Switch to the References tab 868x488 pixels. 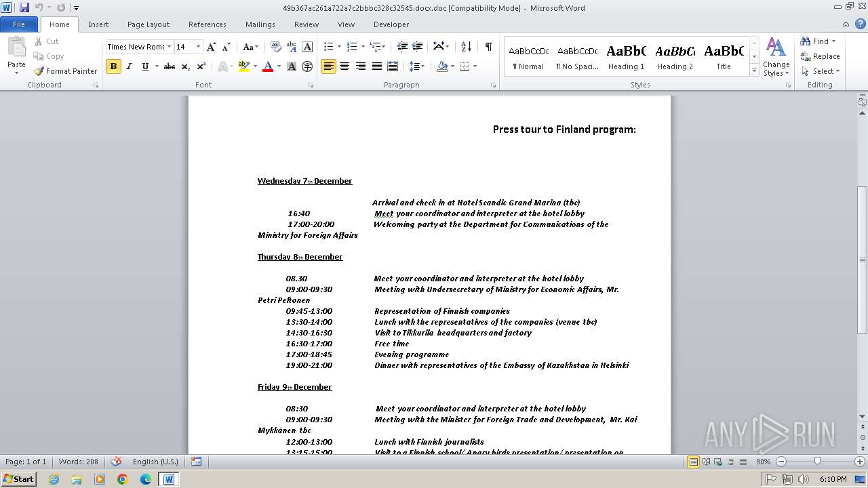pyautogui.click(x=208, y=24)
